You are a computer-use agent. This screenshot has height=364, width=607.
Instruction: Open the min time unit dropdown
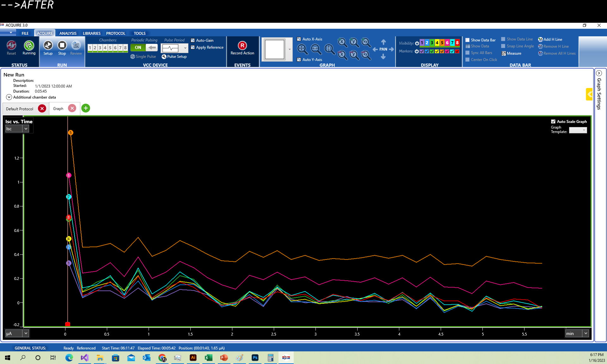click(x=586, y=333)
